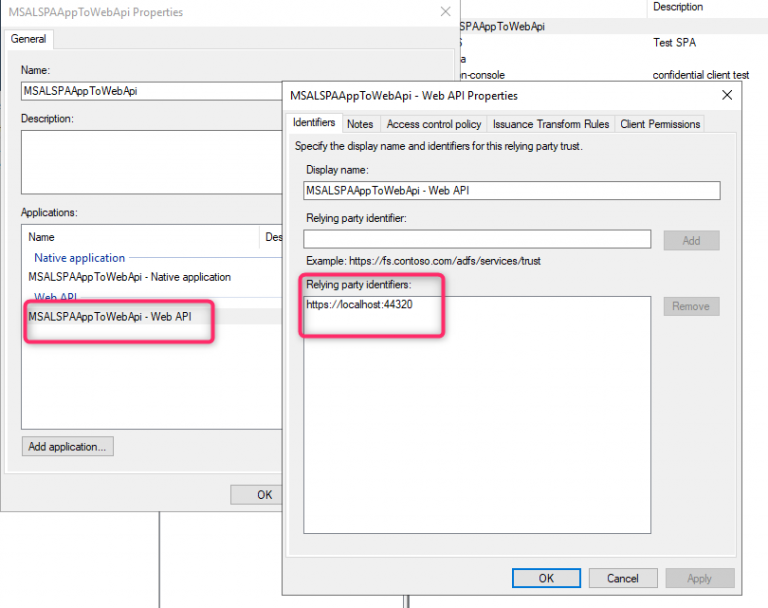This screenshot has width=768, height=608.
Task: Select the Test SPA description row
Action: (674, 43)
